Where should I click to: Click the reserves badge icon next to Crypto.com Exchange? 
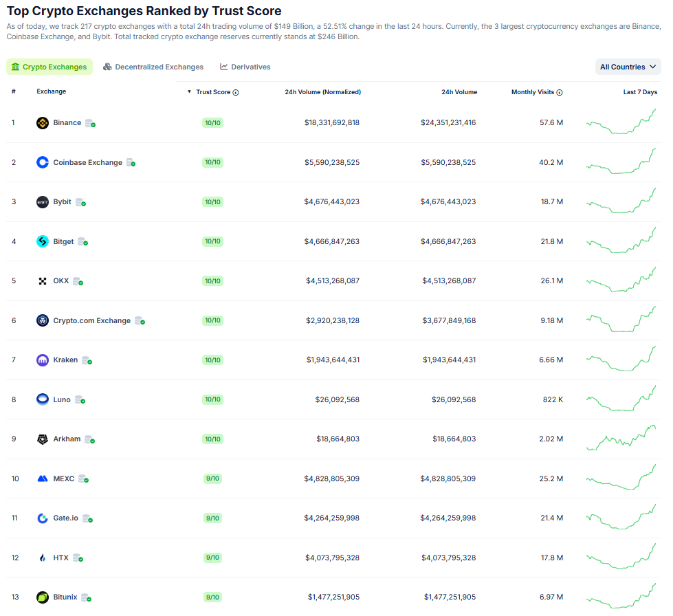pos(140,321)
